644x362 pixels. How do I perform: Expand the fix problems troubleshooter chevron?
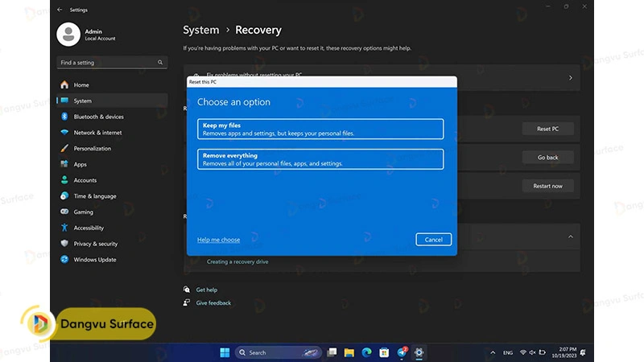pos(570,78)
